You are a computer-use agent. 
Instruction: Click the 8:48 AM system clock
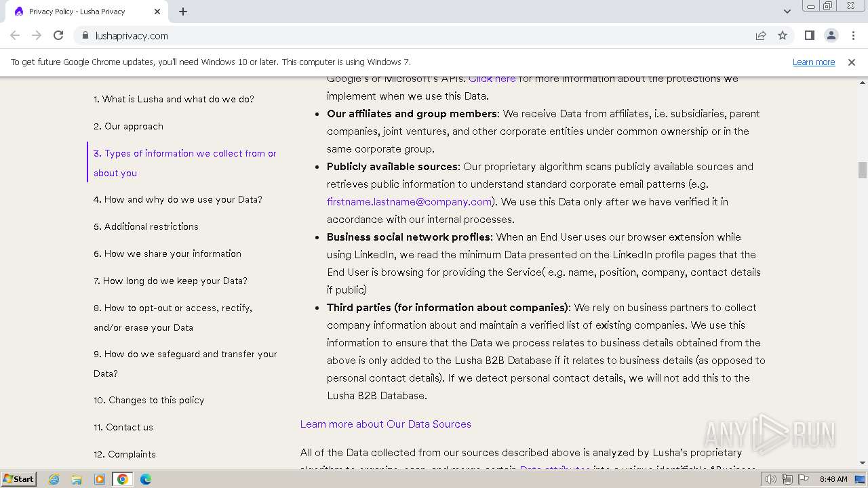[833, 479]
